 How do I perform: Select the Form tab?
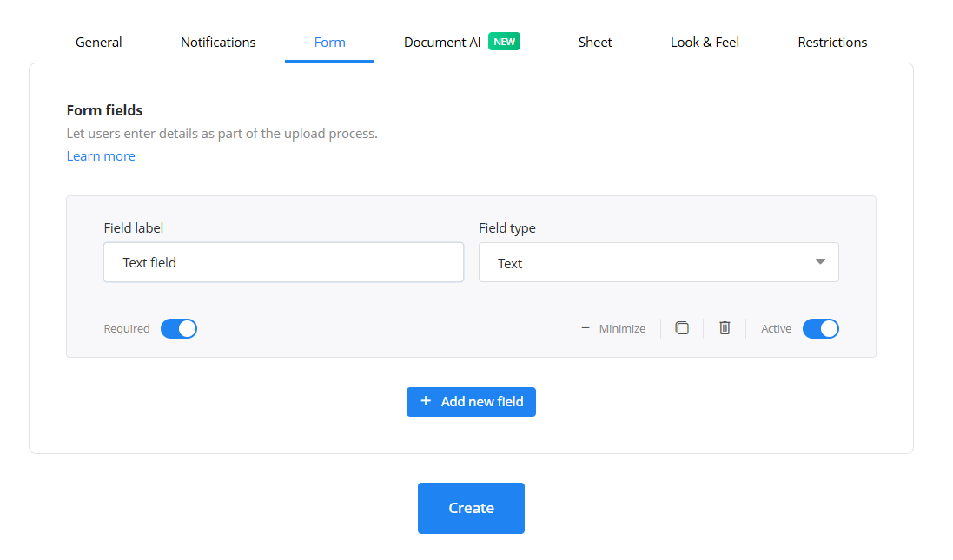(329, 42)
